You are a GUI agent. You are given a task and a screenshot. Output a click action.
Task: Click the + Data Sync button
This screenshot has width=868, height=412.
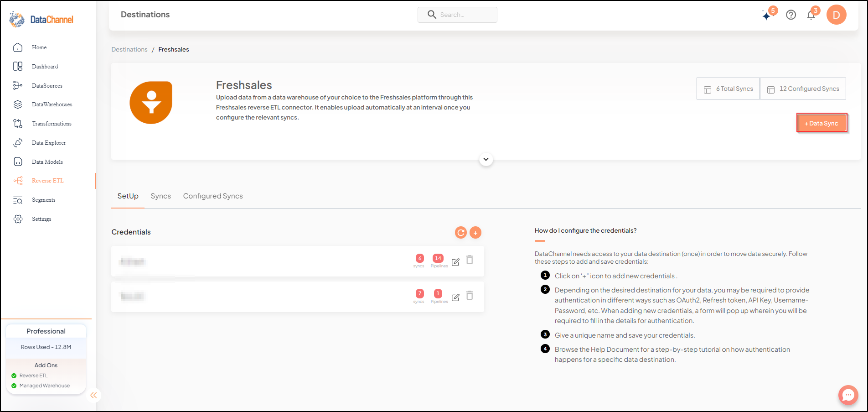822,123
